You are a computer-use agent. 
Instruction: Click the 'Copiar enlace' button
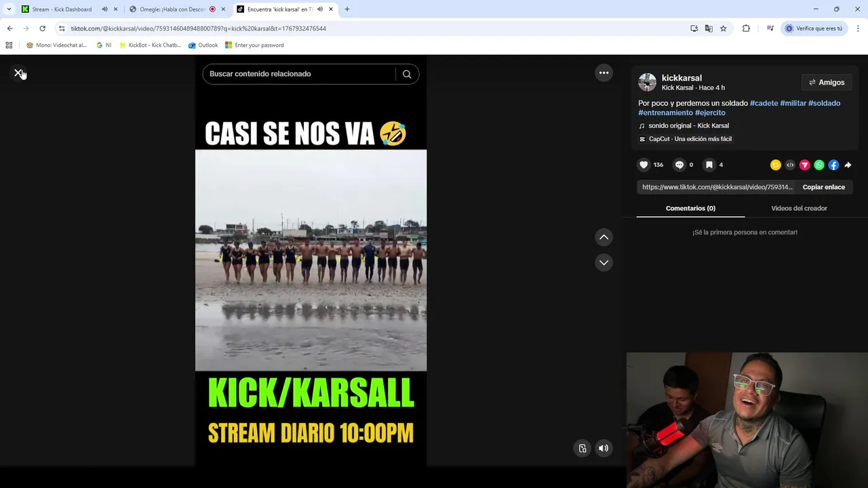coord(824,187)
